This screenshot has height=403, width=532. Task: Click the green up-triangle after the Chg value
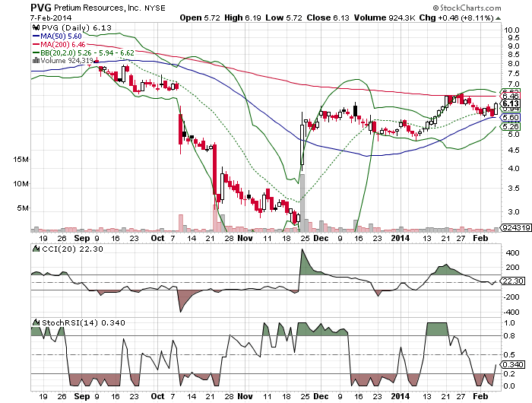tap(498, 18)
